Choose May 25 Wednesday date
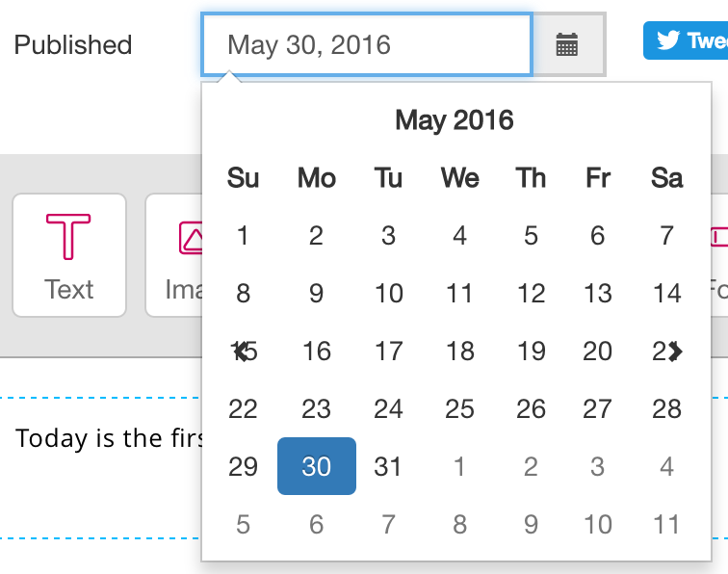 (x=459, y=408)
